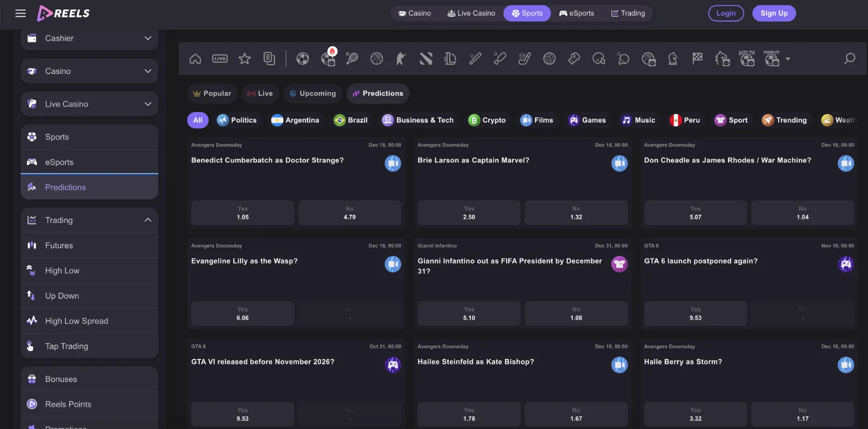Filter predictions by Films
868x429 pixels.
(x=537, y=120)
